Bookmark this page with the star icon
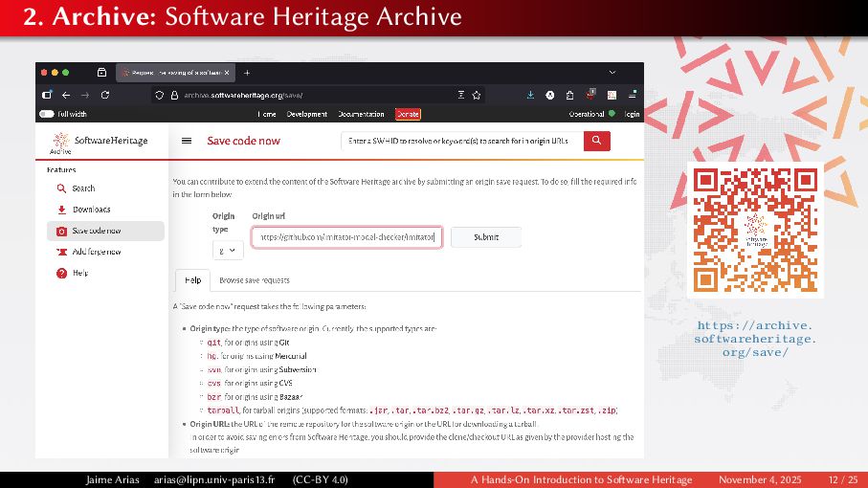 point(476,95)
